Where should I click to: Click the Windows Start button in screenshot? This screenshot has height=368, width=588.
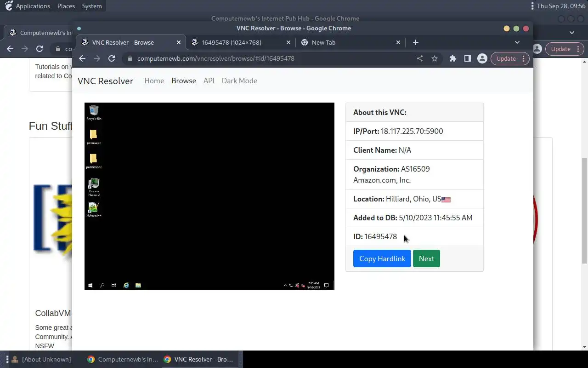coord(90,285)
